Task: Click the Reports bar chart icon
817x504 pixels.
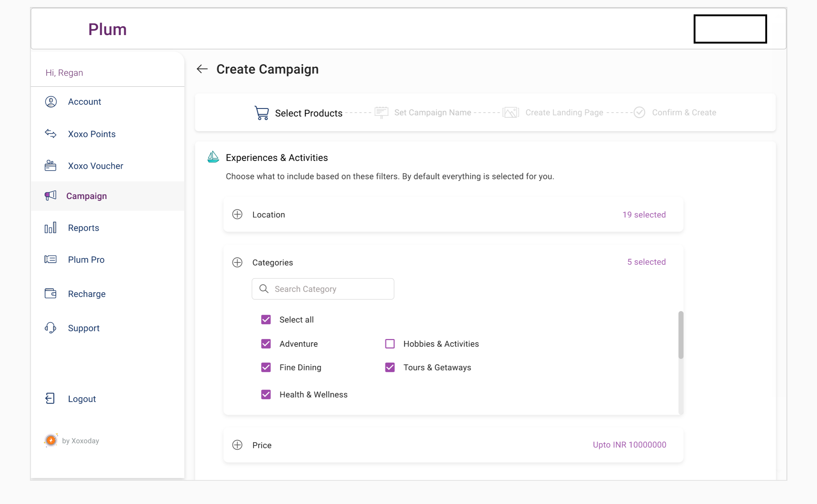Action: pyautogui.click(x=51, y=228)
